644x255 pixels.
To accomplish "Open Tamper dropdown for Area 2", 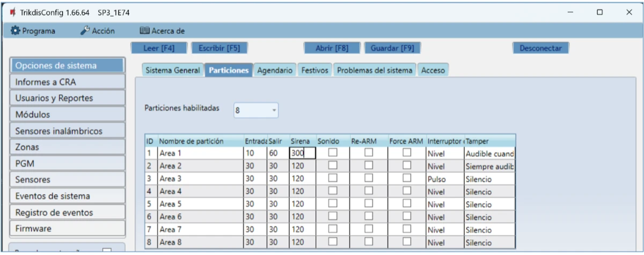I will tap(489, 166).
